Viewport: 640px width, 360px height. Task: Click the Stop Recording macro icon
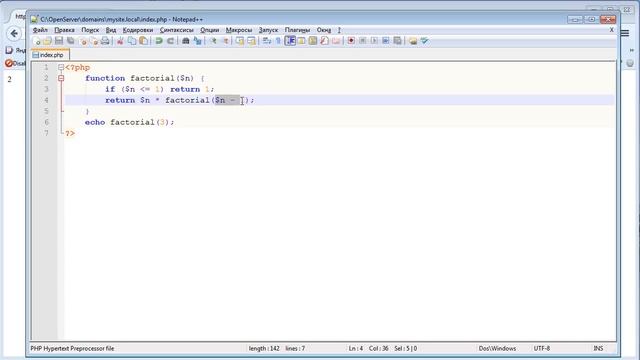362,41
